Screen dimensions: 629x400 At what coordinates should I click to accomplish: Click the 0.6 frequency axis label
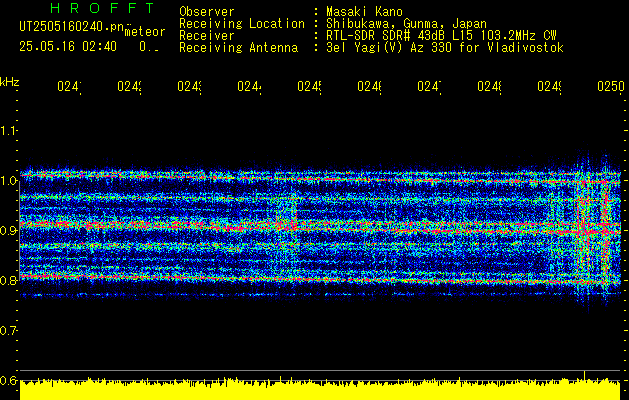point(9,380)
